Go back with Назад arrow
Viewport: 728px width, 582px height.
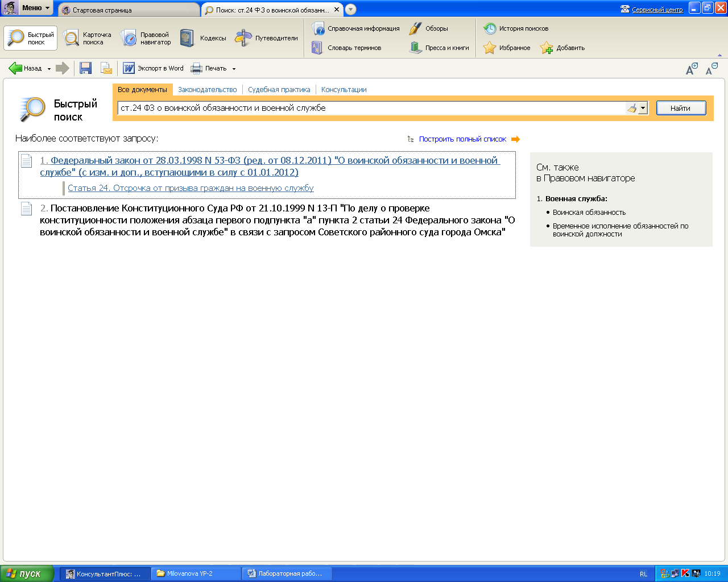(26, 68)
